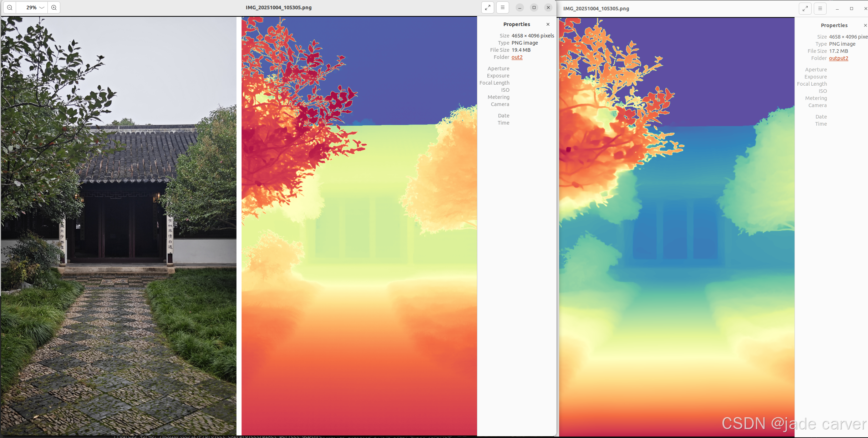Open the output2 folder link
Viewport: 868px width, 438px height.
click(838, 58)
